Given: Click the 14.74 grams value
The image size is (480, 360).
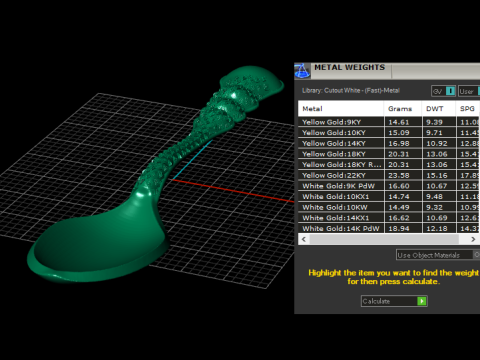Looking at the screenshot, I should coord(399,197).
